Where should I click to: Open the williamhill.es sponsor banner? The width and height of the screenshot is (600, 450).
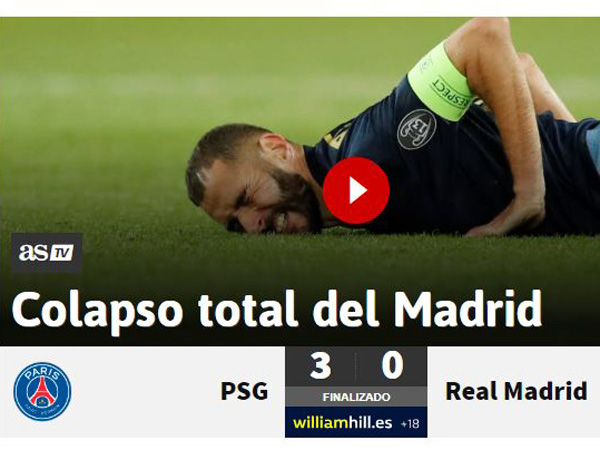pos(356,422)
